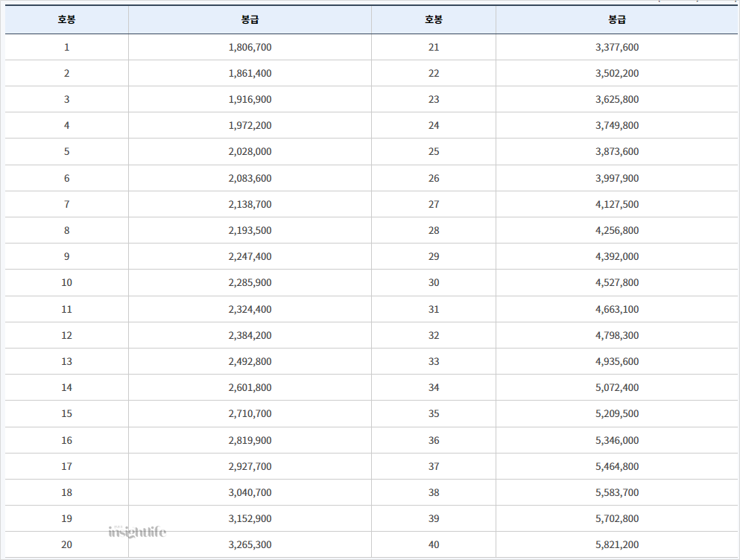Image resolution: width=740 pixels, height=560 pixels.
Task: Click salary 5,821,200
Action: point(617,544)
